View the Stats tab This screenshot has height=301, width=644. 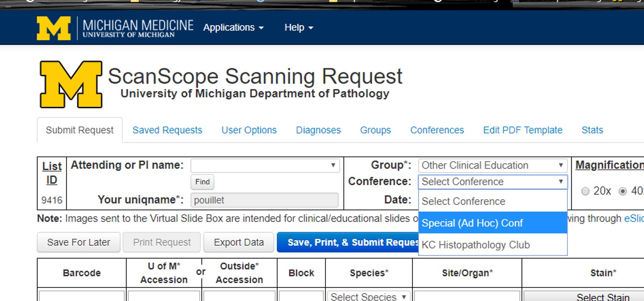click(592, 130)
